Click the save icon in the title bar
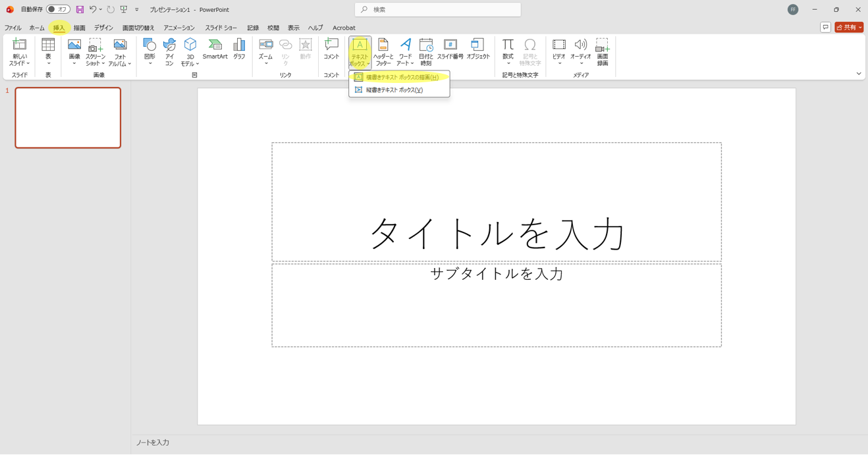This screenshot has height=455, width=868. click(x=80, y=10)
